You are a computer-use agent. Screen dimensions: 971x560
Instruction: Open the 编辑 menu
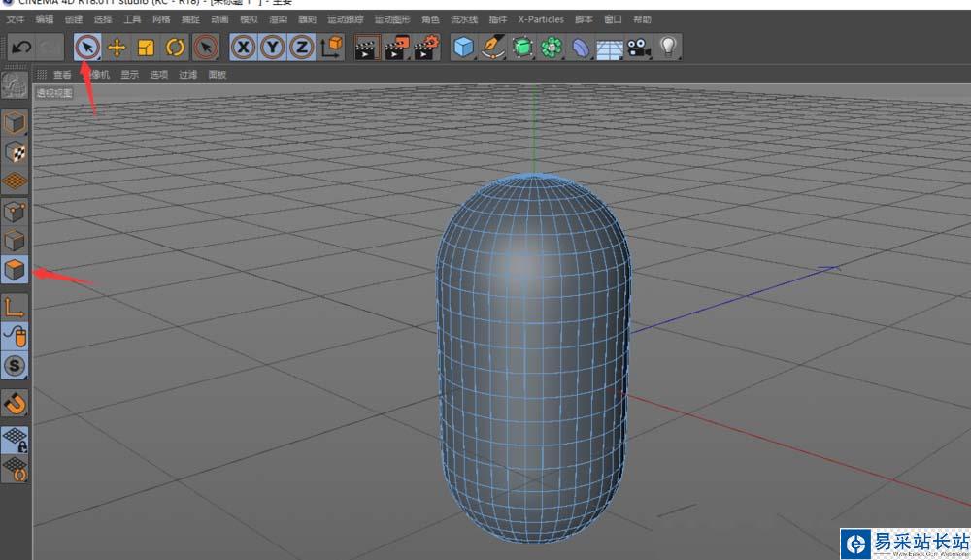point(45,19)
